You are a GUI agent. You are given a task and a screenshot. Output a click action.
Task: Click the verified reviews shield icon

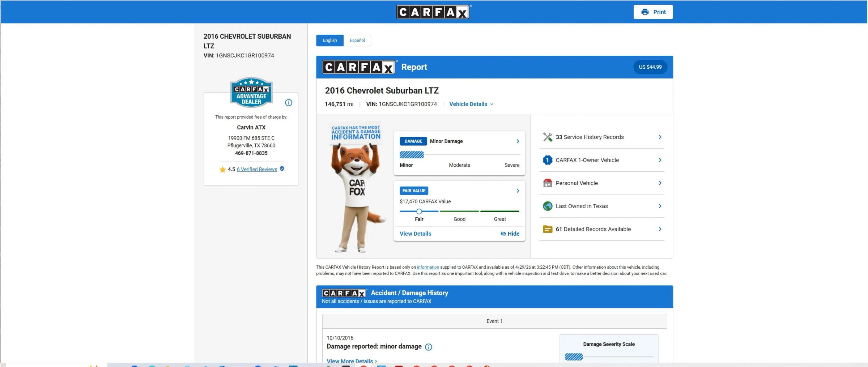coord(282,168)
